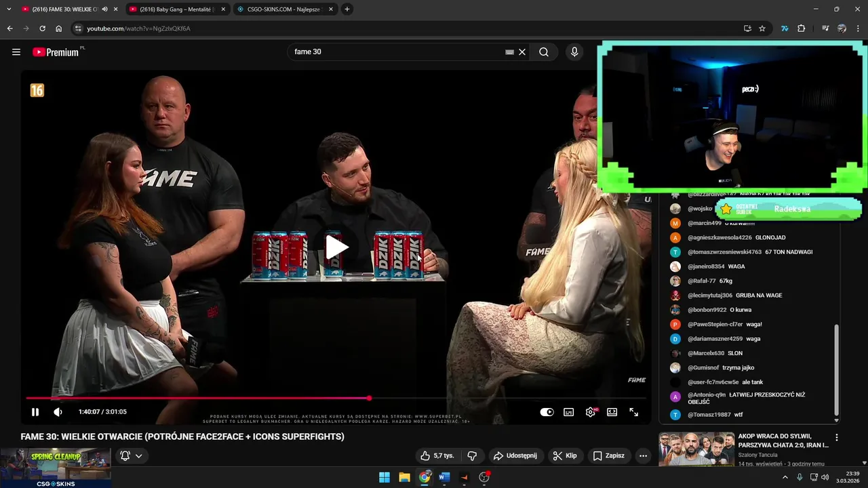Share the video via Udostępnij
The width and height of the screenshot is (868, 488).
(x=515, y=455)
